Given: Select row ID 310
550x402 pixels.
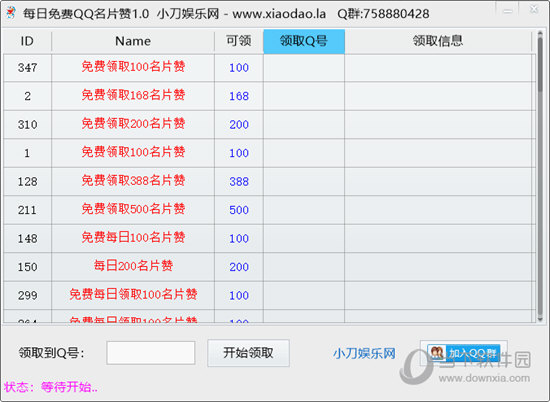Looking at the screenshot, I should (x=269, y=125).
